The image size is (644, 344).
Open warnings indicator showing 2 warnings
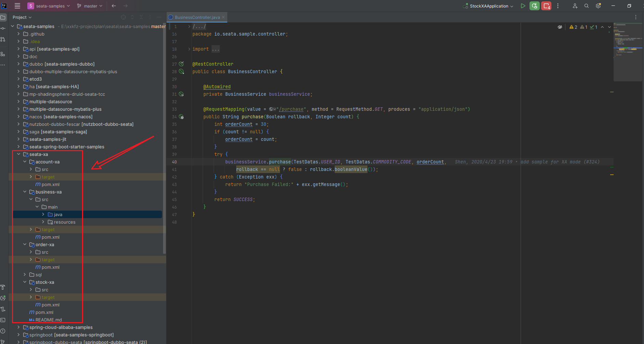click(x=574, y=27)
